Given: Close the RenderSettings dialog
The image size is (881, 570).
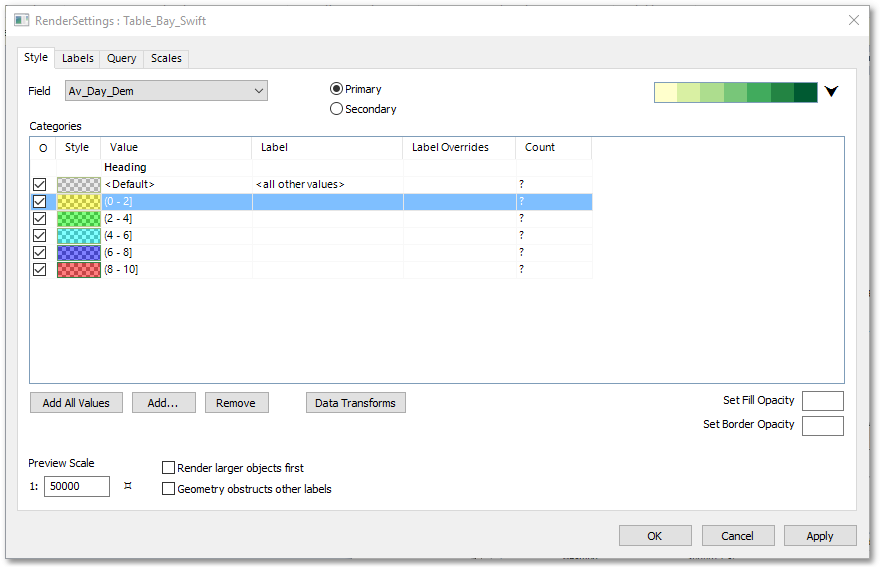Looking at the screenshot, I should [853, 20].
